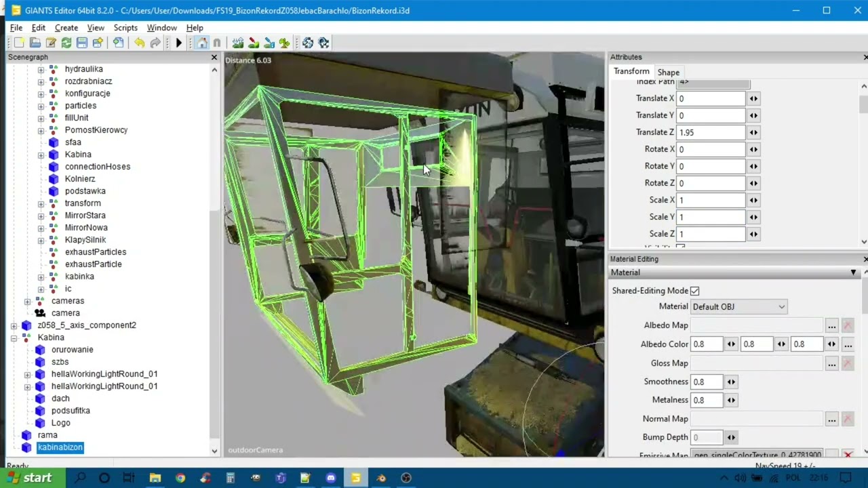Open the Material dropdown showing Default OBJ
Image resolution: width=868 pixels, height=488 pixels.
tap(738, 306)
